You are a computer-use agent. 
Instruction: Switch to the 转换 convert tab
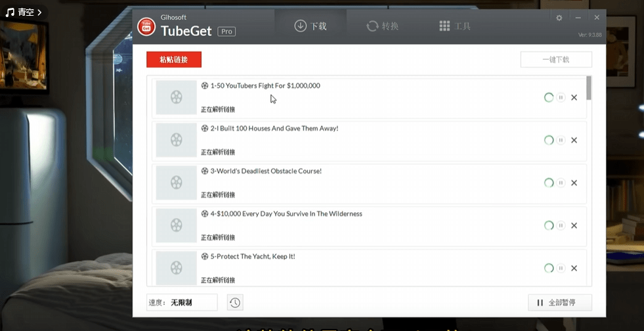pos(383,26)
